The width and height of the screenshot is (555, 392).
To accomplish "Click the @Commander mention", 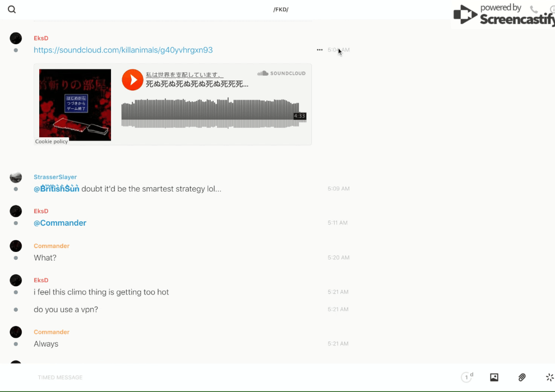I will [60, 223].
